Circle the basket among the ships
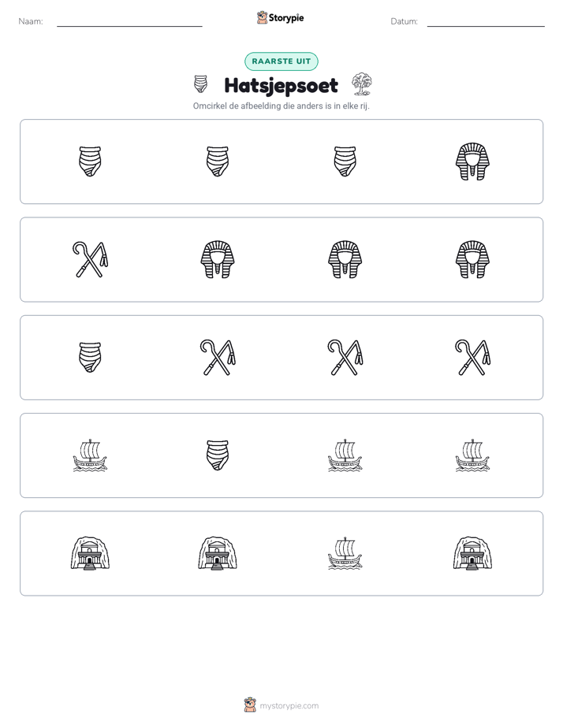Viewport: 563px width, 728px height. (218, 455)
